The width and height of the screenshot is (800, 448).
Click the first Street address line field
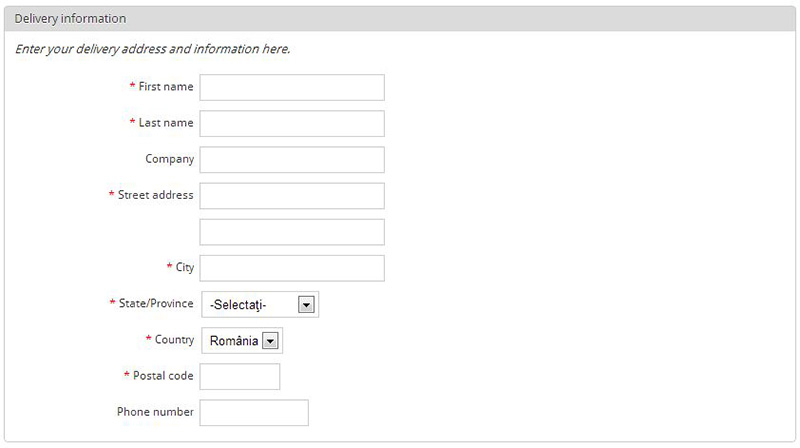(292, 195)
